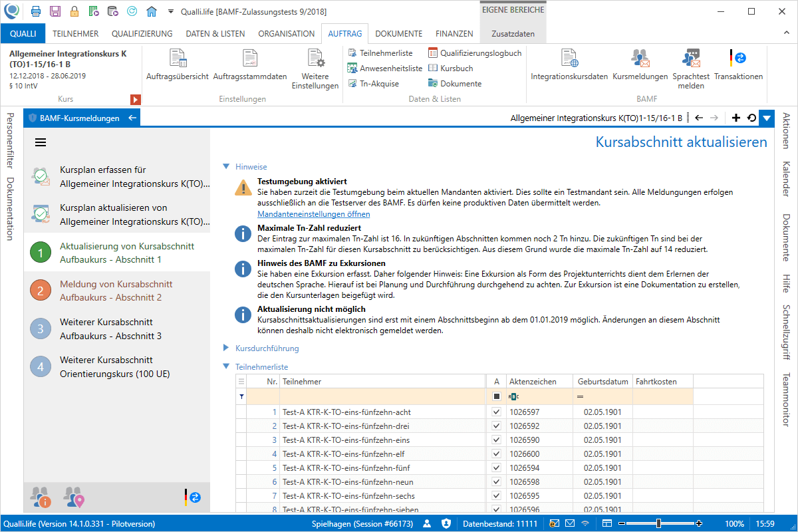
Task: Move the zoom slider in status bar
Action: (658, 524)
